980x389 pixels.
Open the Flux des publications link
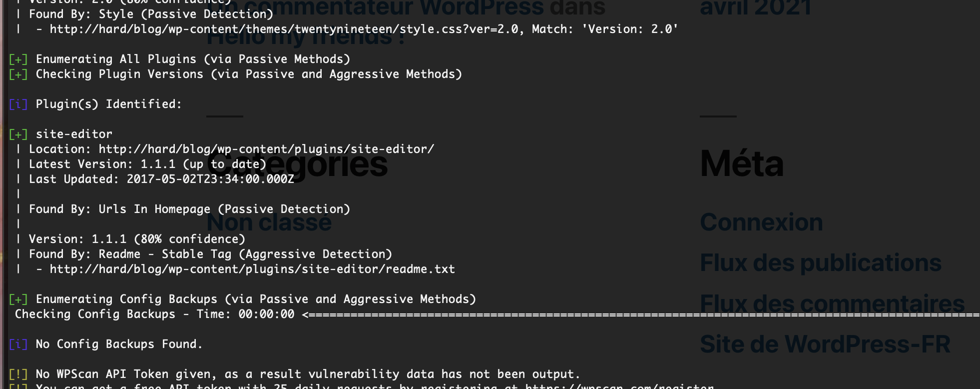(x=821, y=263)
